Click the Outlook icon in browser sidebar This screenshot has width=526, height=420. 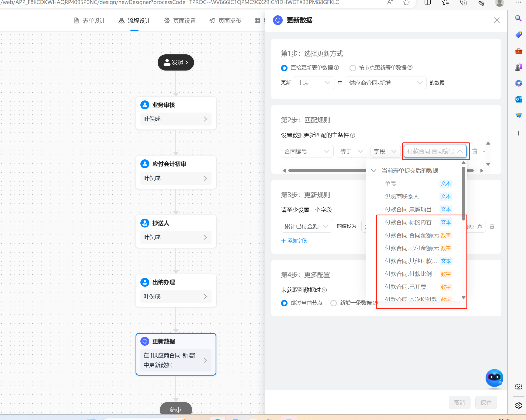click(518, 99)
